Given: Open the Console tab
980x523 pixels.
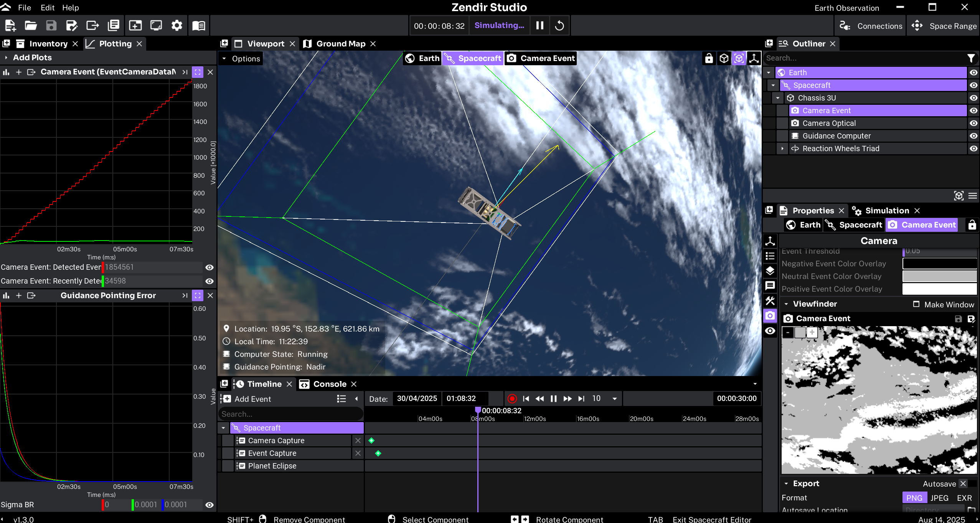Looking at the screenshot, I should click(329, 384).
